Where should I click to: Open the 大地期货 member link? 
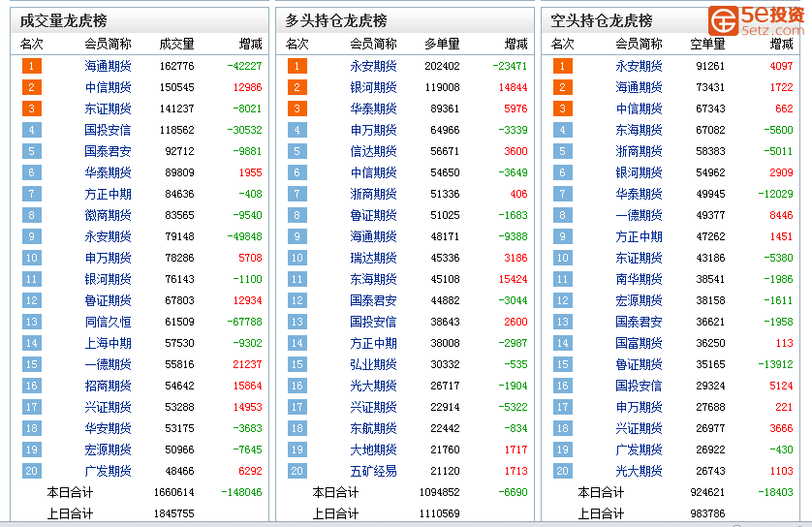(x=373, y=449)
